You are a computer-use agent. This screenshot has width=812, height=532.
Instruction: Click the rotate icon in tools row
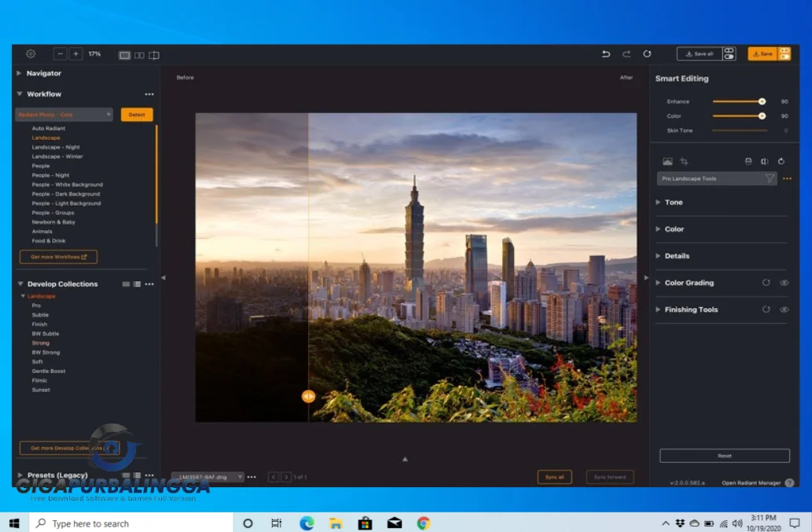[x=781, y=161]
